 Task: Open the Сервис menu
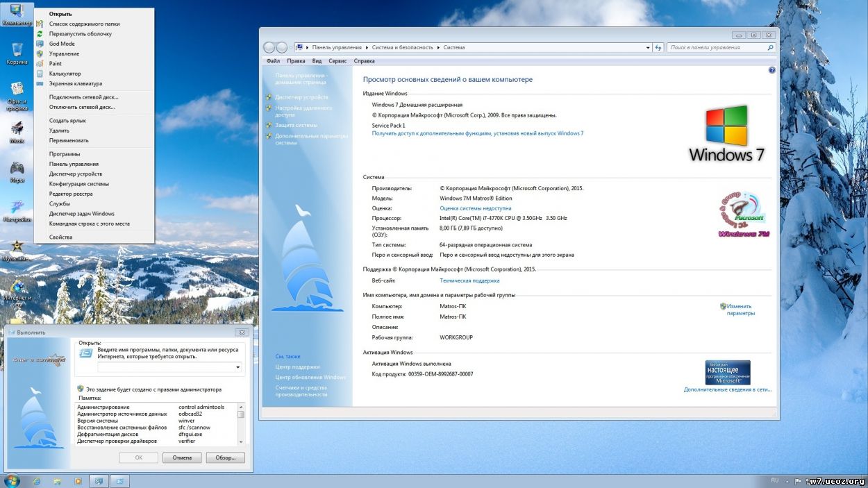[337, 60]
